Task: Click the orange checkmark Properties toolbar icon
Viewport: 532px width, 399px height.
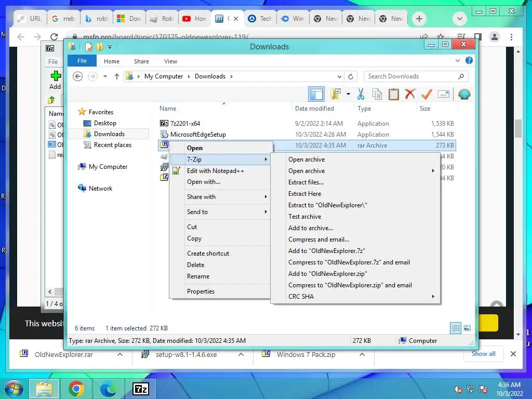Action: pos(427,94)
